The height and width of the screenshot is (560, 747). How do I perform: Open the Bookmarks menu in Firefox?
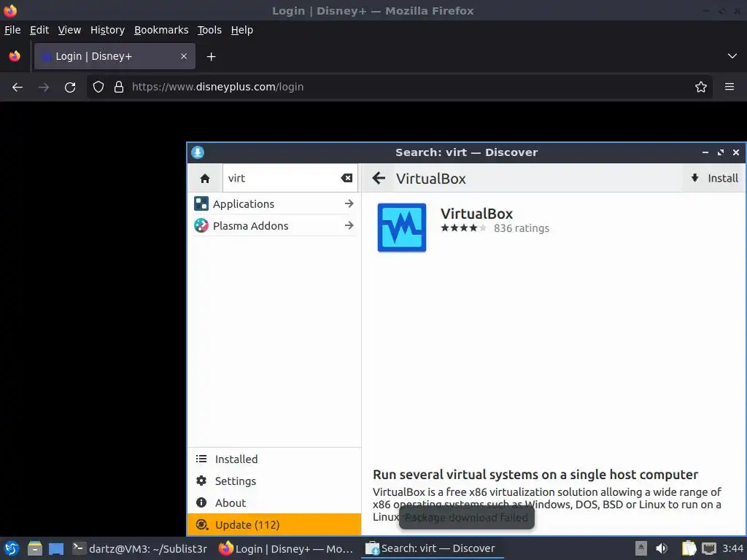(x=161, y=30)
